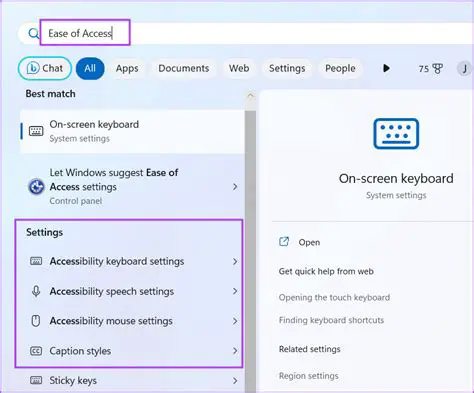This screenshot has height=393, width=474.
Task: Click the On-screen keyboard result icon
Action: (36, 131)
